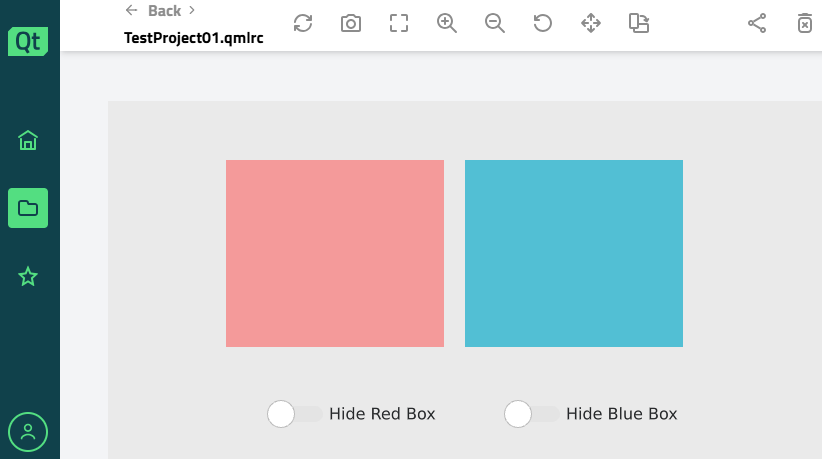
Task: Open the user account profile icon
Action: (x=28, y=432)
